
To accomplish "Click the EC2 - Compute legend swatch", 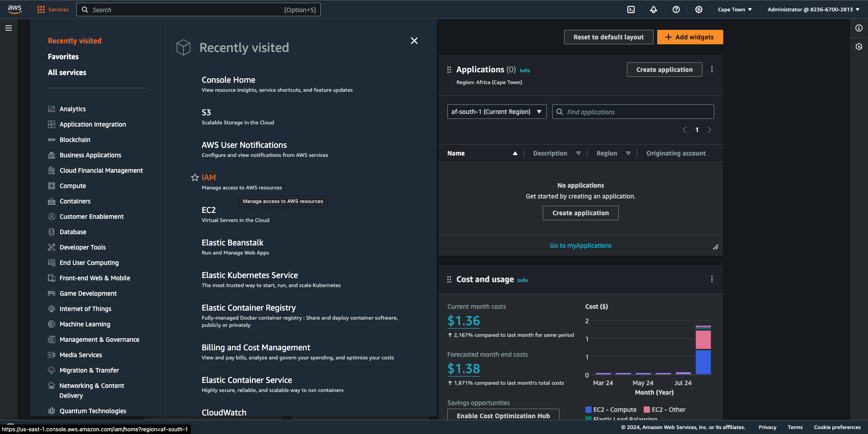I will 588,410.
